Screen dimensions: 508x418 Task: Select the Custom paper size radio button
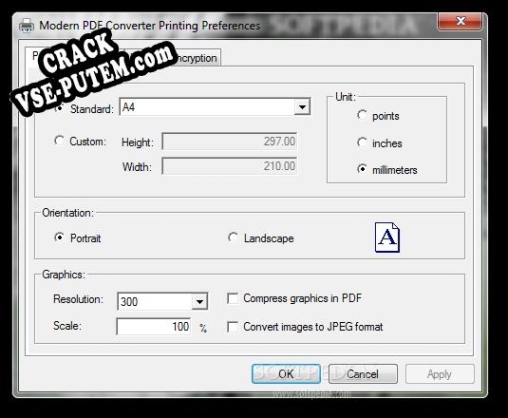coord(59,140)
